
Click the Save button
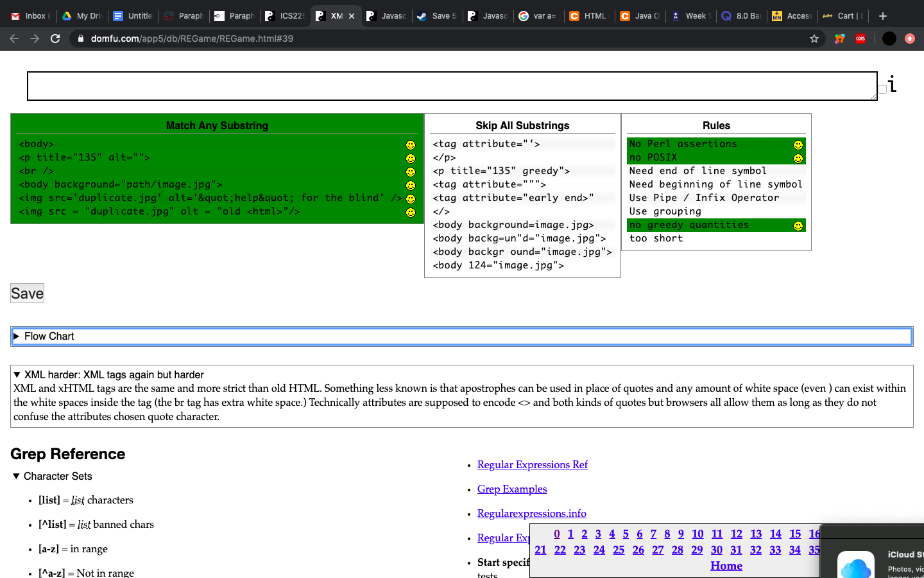coord(27,293)
